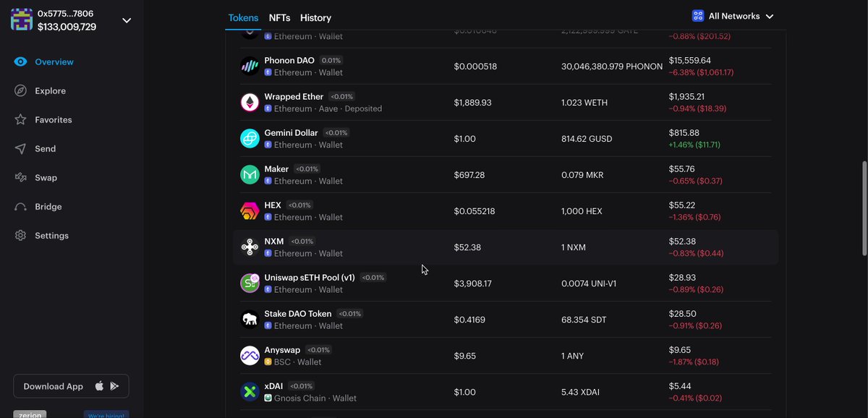The image size is (868, 418).
Task: Switch to the NFTs tab
Action: [280, 17]
